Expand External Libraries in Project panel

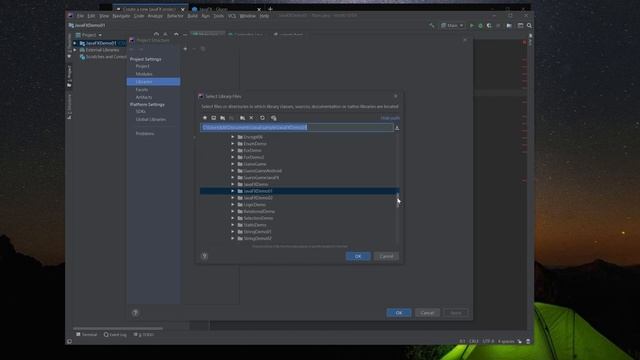pos(75,50)
